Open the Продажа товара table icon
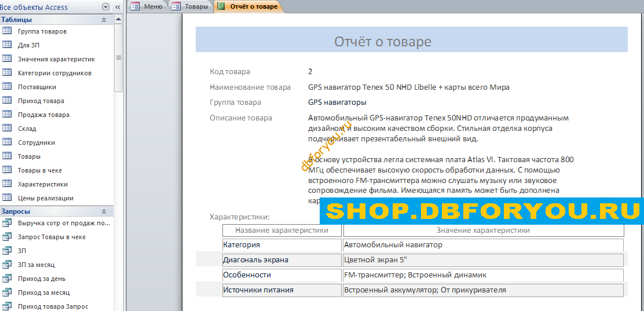The height and width of the screenshot is (311, 644). pyautogui.click(x=6, y=115)
